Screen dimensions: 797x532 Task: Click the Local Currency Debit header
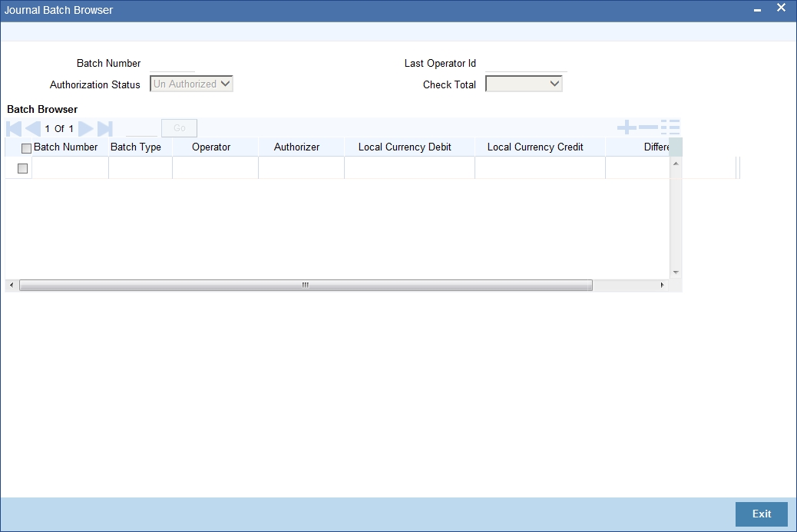point(405,147)
